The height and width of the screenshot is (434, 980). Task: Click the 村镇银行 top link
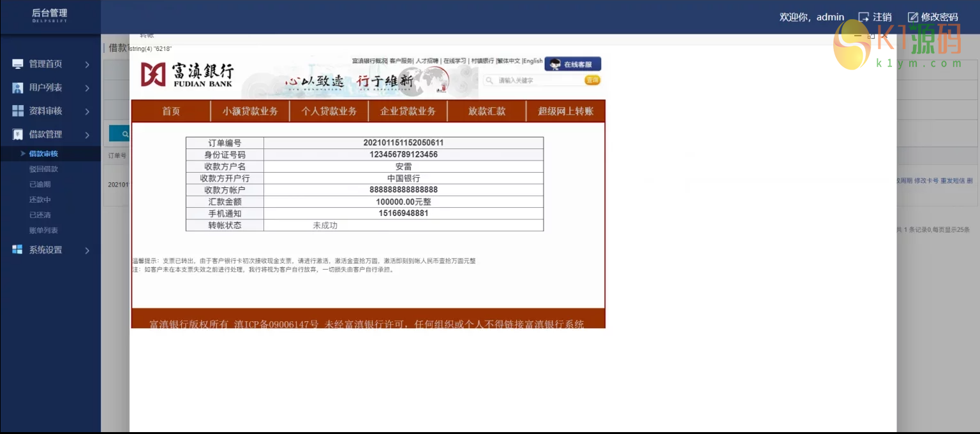483,61
